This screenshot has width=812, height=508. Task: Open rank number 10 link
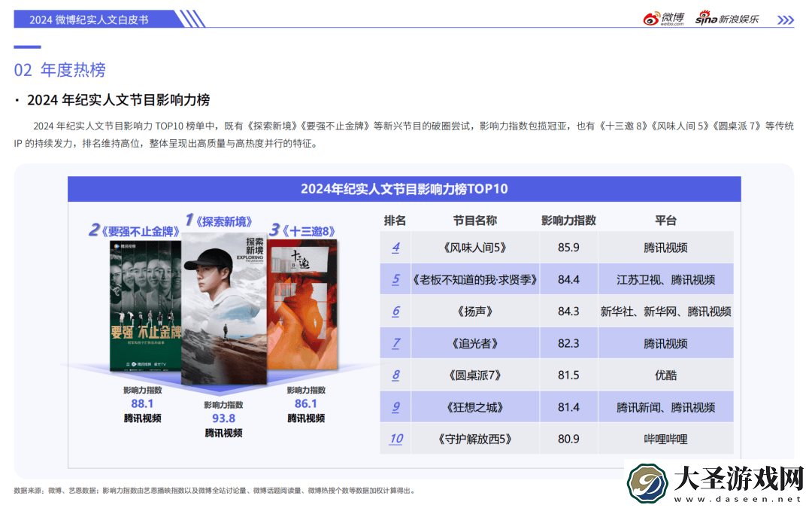tap(396, 439)
